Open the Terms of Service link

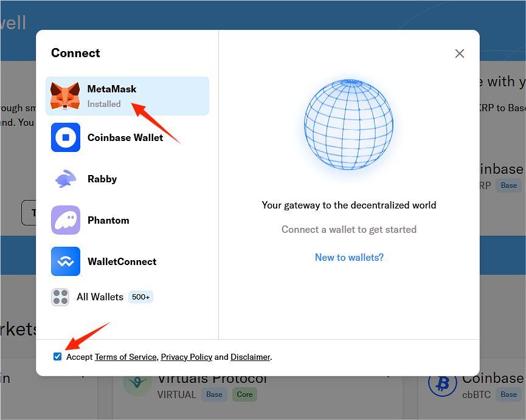point(125,357)
